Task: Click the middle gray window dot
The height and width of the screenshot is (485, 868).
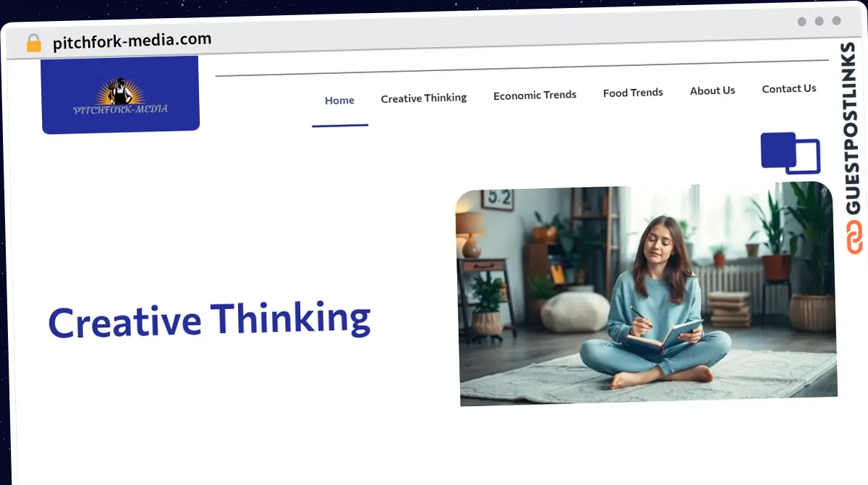Action: [x=819, y=22]
